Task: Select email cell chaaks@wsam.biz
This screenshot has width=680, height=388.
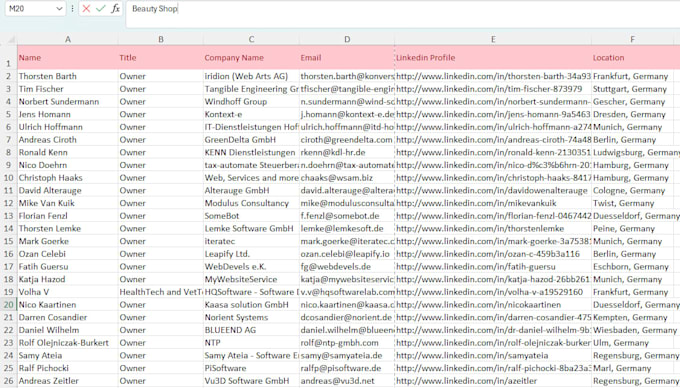Action: (347, 178)
